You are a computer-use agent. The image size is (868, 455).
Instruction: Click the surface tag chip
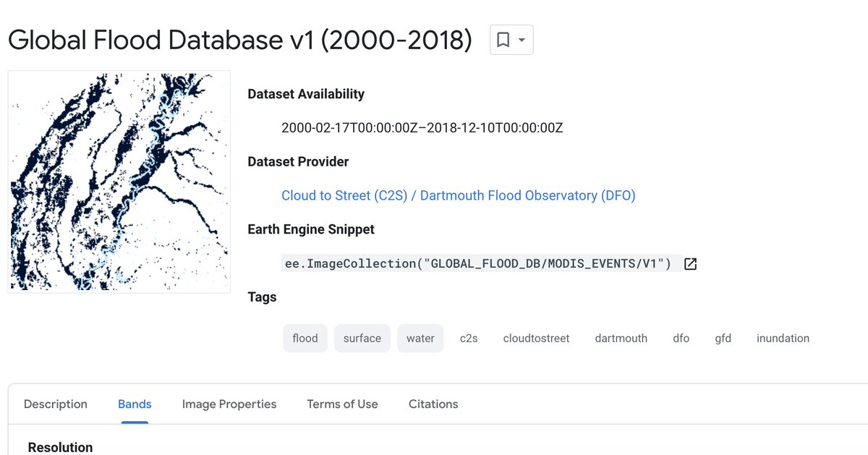(362, 338)
